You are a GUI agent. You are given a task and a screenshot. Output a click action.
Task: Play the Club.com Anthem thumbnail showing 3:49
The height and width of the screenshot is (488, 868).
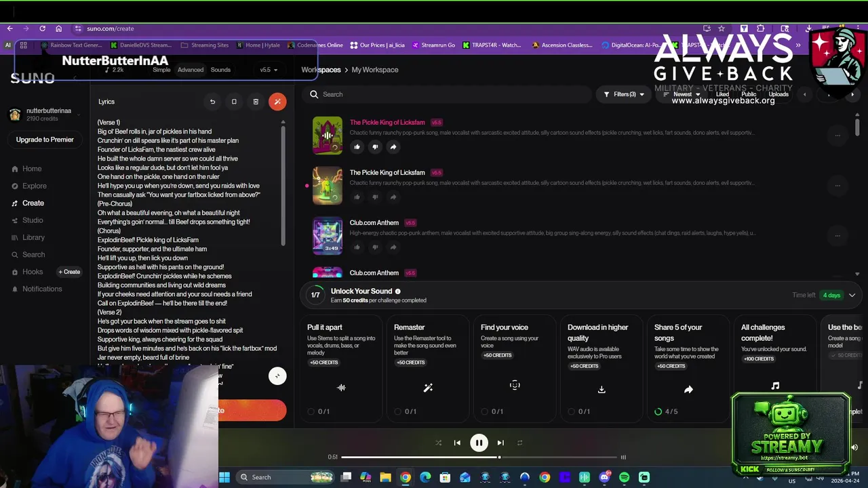click(328, 235)
